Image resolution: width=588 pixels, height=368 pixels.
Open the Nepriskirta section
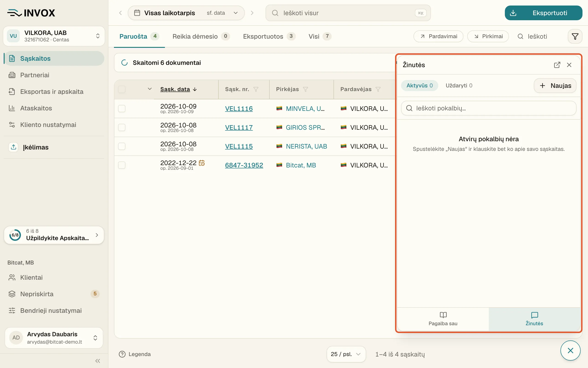(54, 294)
